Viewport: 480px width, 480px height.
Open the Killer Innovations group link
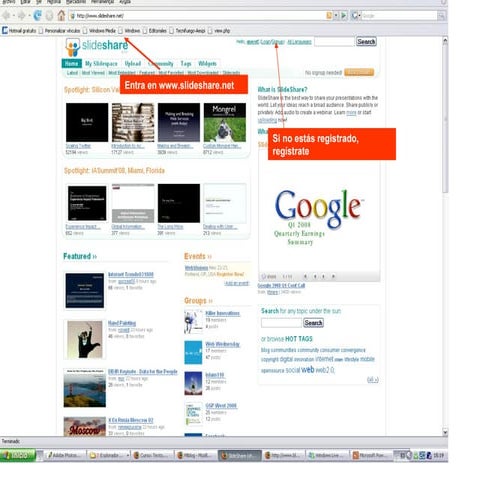(x=222, y=313)
